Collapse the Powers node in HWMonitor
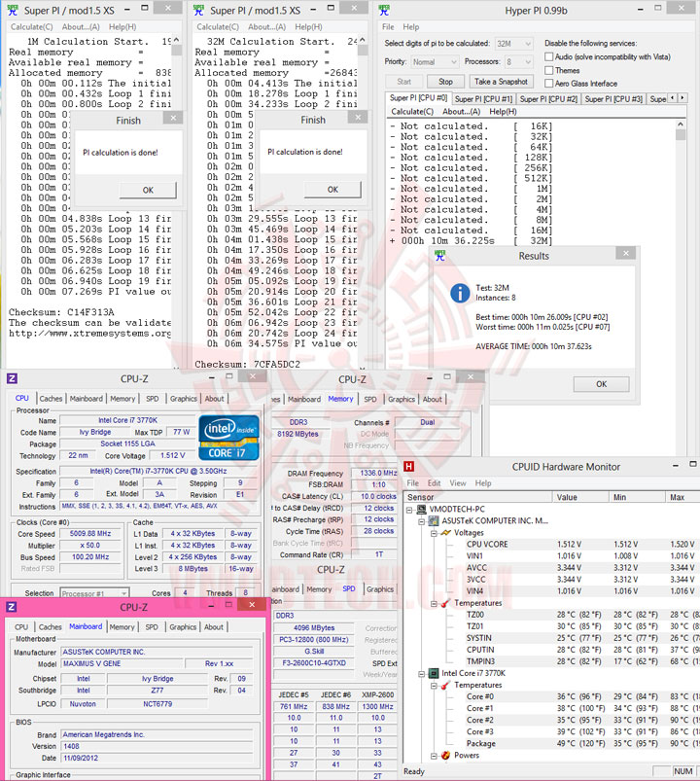 pos(434,756)
